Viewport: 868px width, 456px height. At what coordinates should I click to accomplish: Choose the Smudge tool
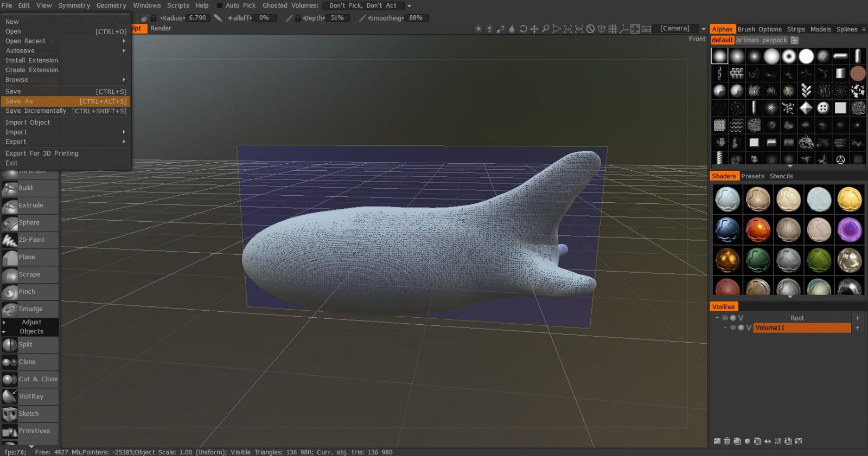click(30, 309)
